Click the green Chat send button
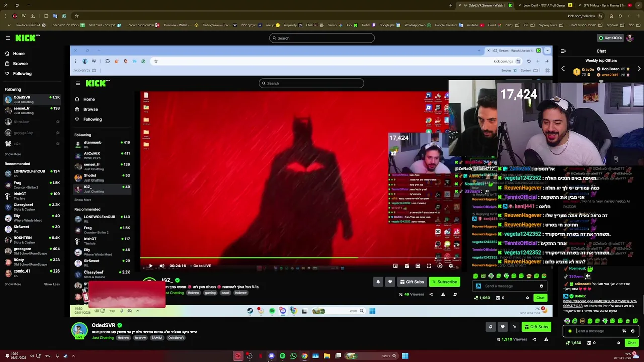644x362 pixels. coord(631,343)
